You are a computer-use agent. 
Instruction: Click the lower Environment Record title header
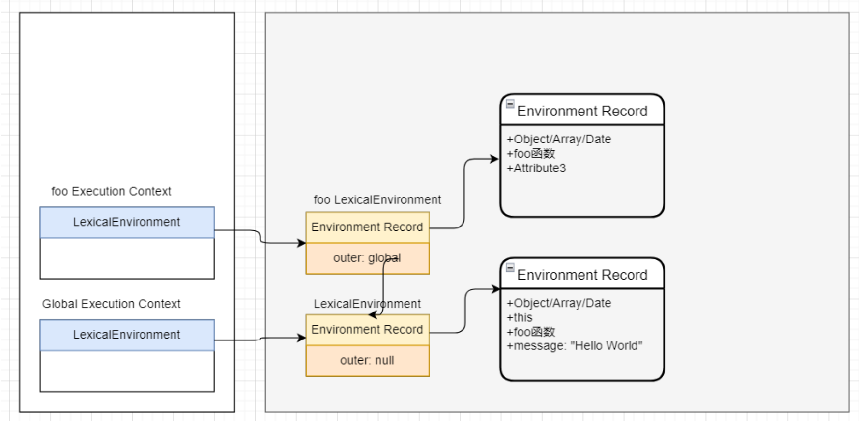click(x=582, y=274)
